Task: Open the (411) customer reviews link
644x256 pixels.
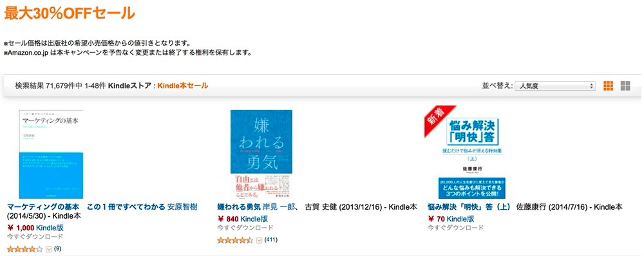Action: (x=270, y=239)
